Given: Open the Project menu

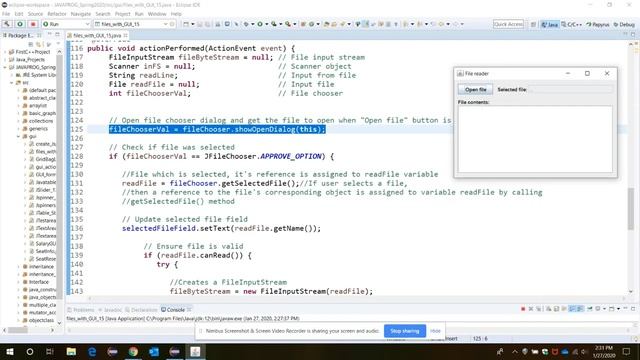Looking at the screenshot, I should click(122, 14).
